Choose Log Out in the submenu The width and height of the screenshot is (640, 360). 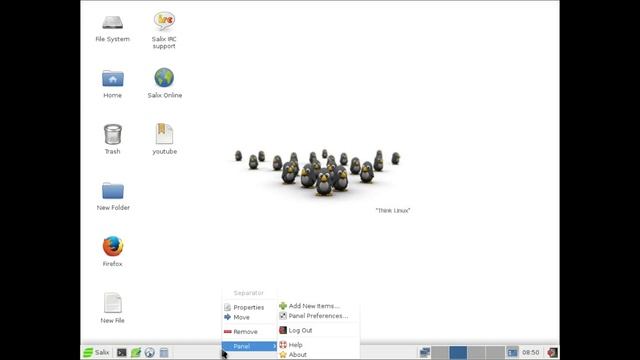319,330
